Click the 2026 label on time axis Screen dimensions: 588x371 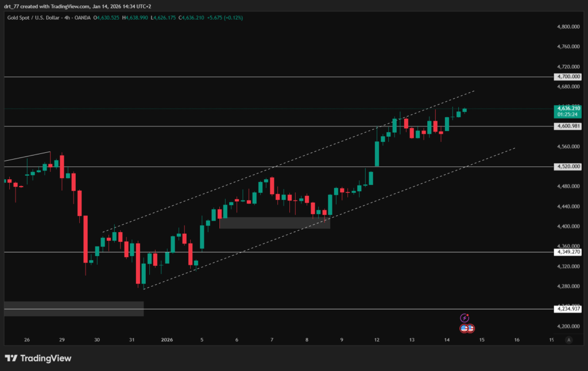click(167, 340)
